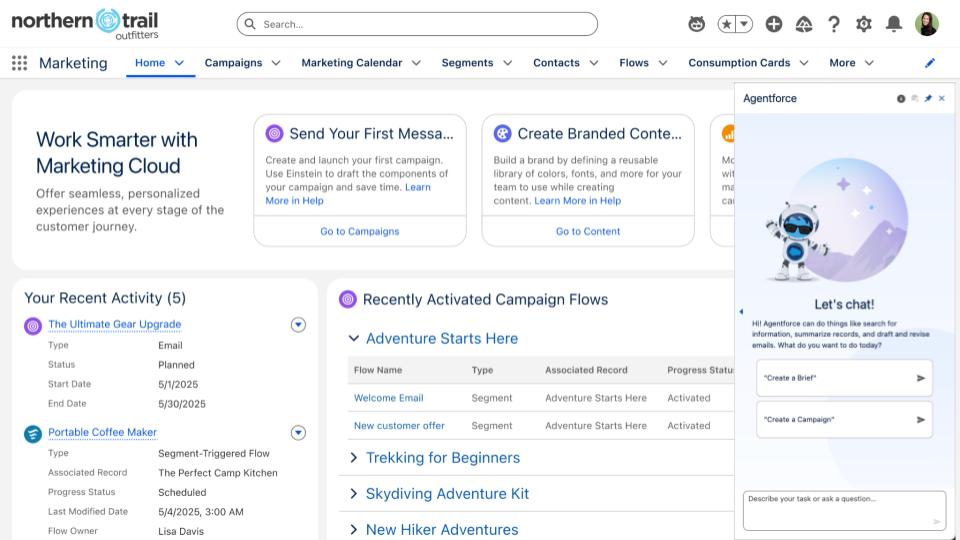This screenshot has width=960, height=540.
Task: Collapse the Adventure Starts Here section
Action: click(353, 338)
